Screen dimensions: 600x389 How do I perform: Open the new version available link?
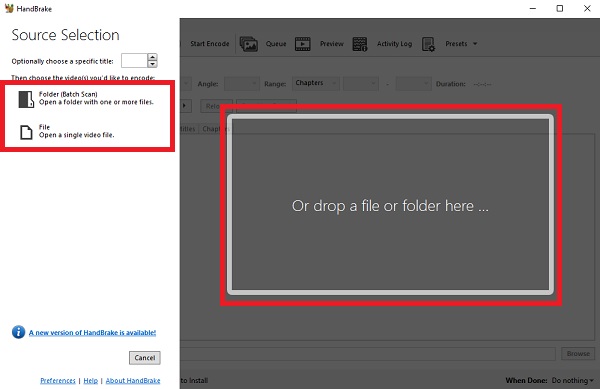[x=92, y=332]
